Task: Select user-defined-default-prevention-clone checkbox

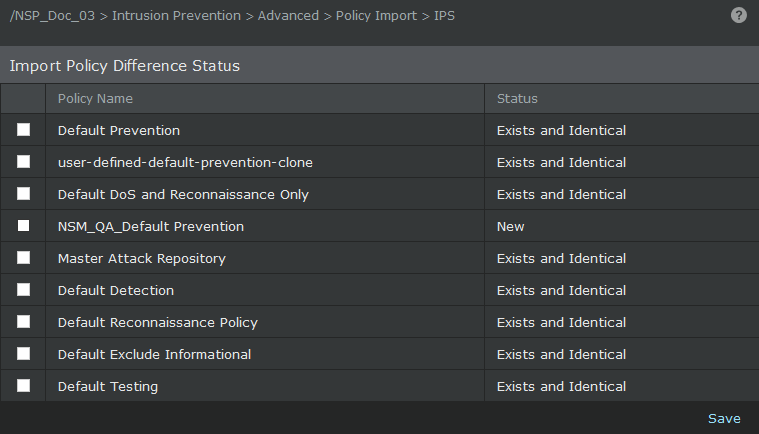Action: 23,162
